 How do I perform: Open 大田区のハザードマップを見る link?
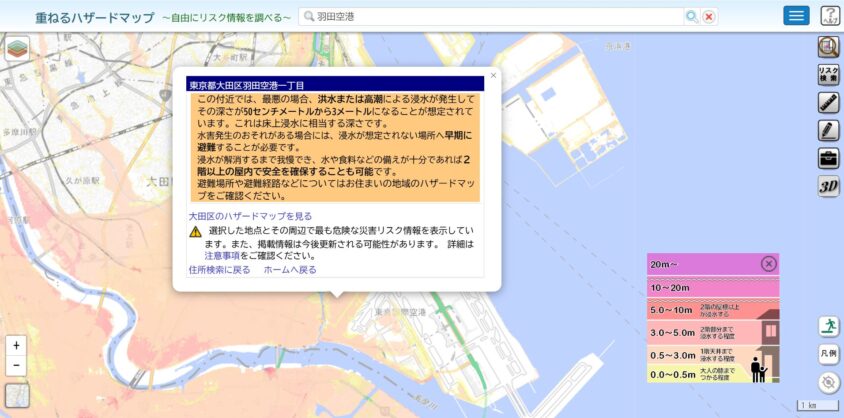tap(250, 216)
